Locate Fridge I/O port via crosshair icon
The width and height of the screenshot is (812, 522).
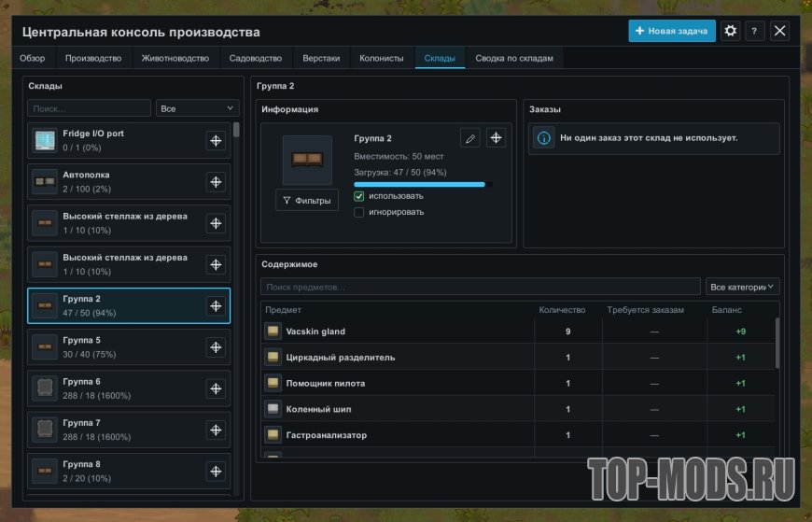tap(216, 140)
